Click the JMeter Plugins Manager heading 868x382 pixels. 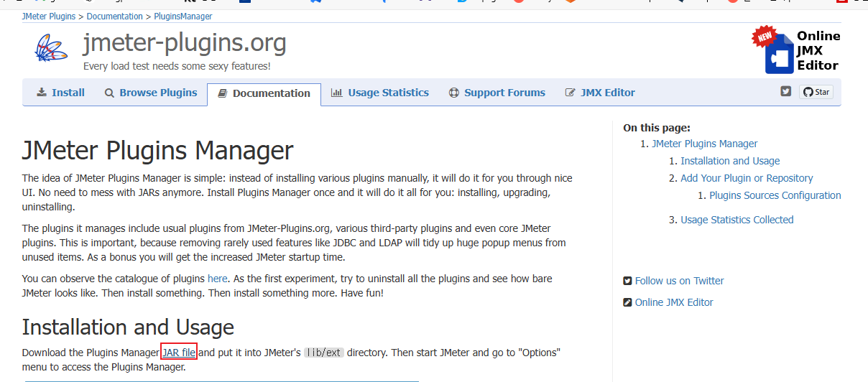[x=158, y=151]
